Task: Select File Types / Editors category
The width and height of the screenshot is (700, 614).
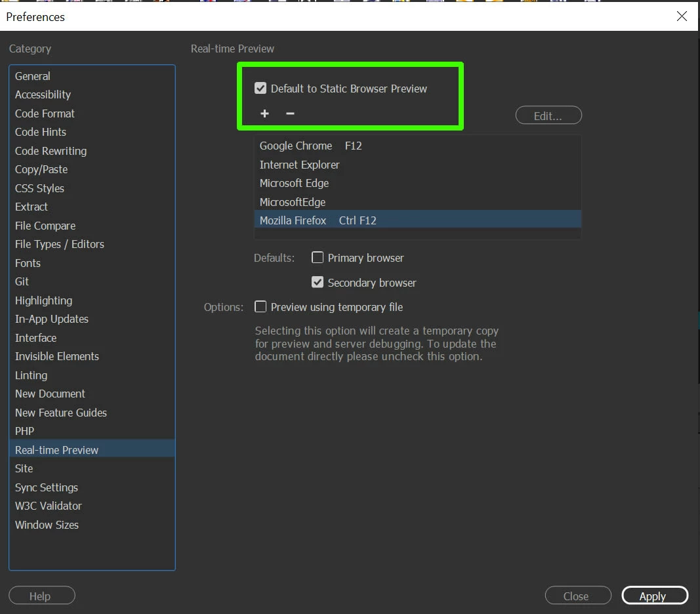Action: tap(92, 244)
